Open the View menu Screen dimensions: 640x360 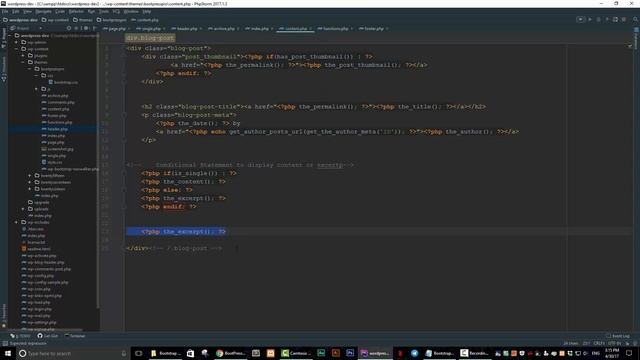point(27,11)
